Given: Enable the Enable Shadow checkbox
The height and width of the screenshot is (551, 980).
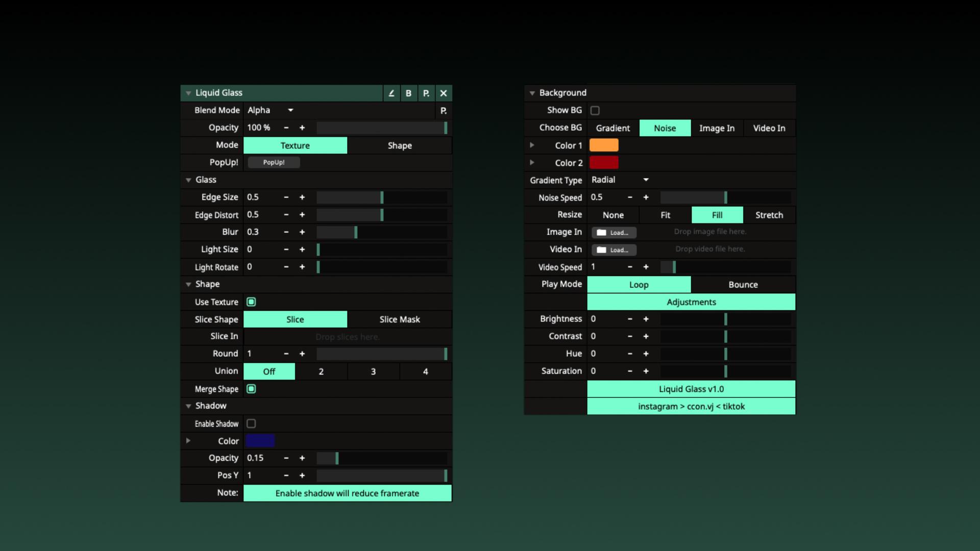Looking at the screenshot, I should pos(251,424).
